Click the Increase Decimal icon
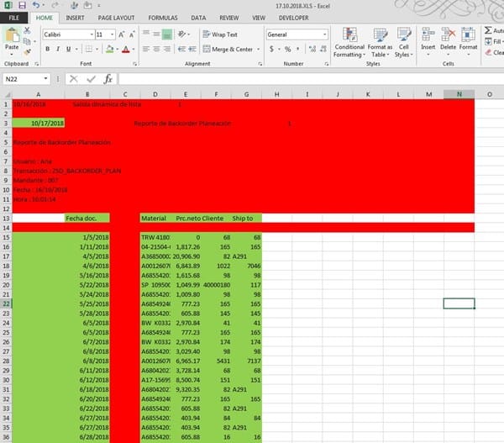Image resolution: width=504 pixels, height=443 pixels. pos(312,49)
